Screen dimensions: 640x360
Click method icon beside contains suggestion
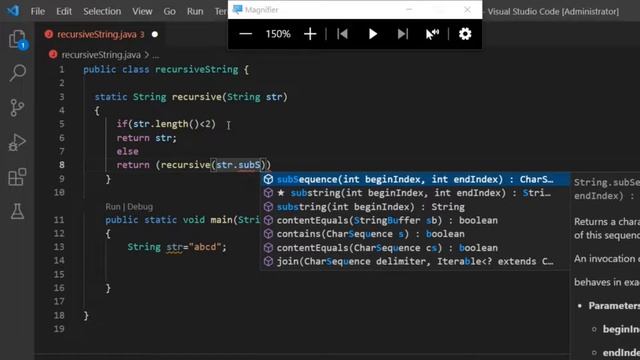268,234
